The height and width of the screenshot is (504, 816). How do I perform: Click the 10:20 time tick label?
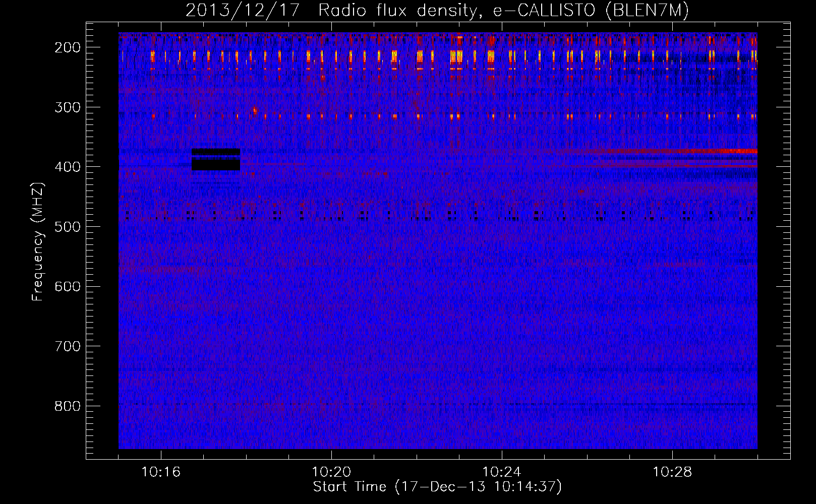331,472
